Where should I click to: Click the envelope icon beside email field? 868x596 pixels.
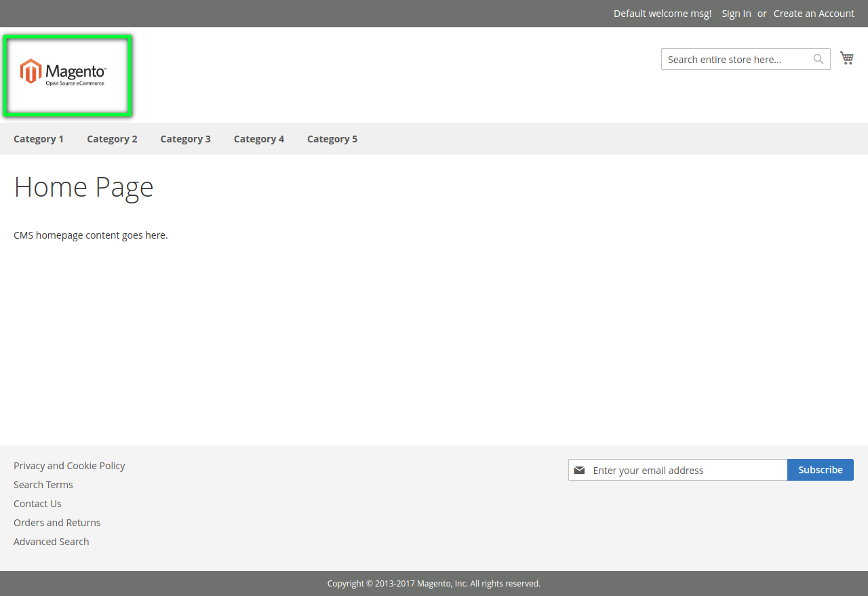point(579,470)
